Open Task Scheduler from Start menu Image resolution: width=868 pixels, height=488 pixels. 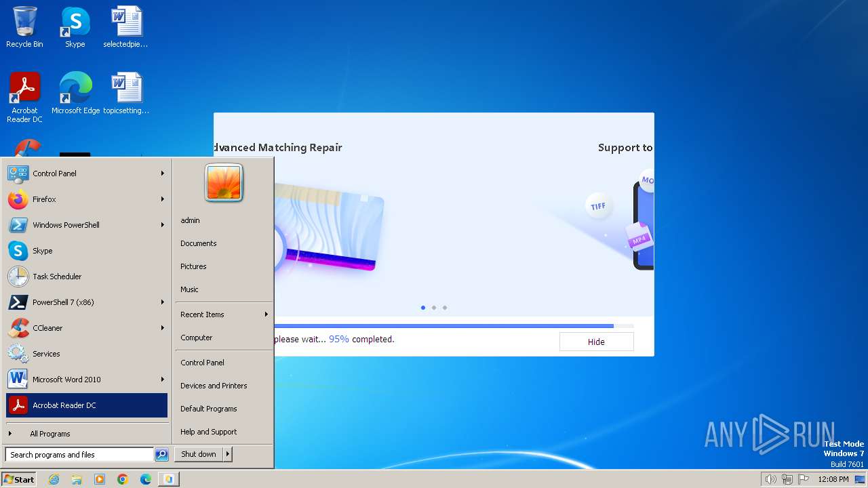tap(86, 277)
